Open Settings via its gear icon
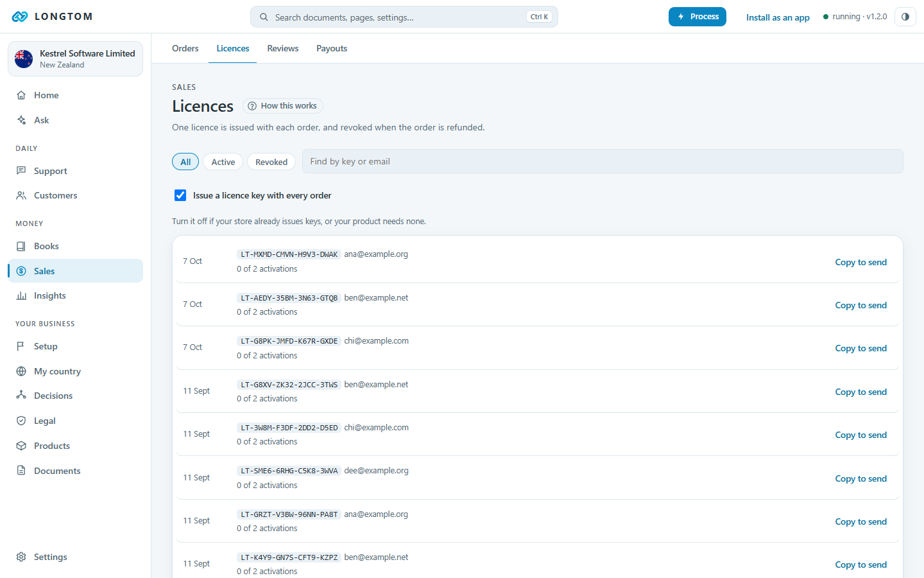 pos(21,557)
